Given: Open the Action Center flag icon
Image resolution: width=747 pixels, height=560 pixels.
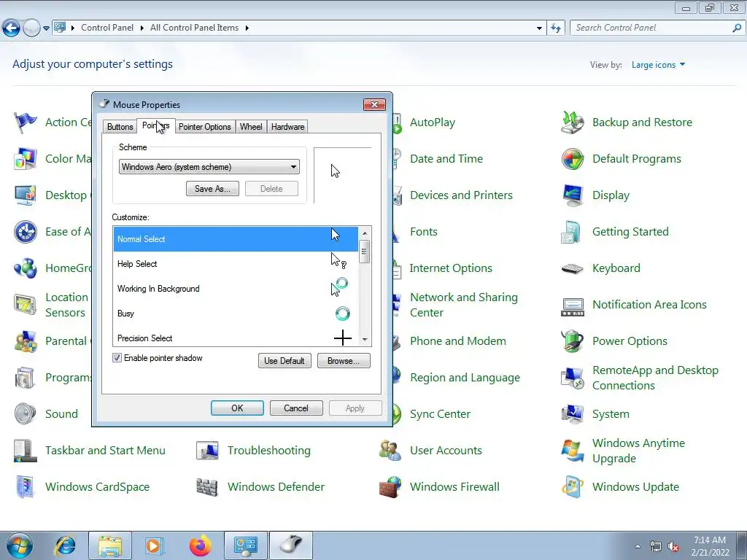Looking at the screenshot, I should pos(26,122).
